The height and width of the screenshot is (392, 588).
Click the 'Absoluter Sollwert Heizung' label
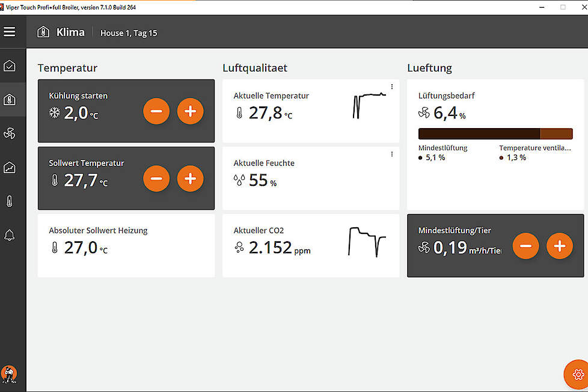98,230
